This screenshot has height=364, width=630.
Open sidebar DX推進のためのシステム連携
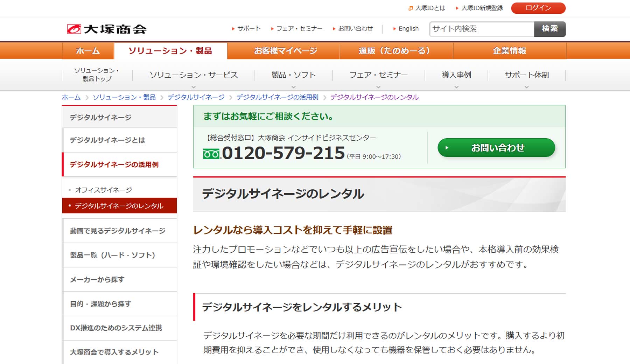[x=119, y=328]
